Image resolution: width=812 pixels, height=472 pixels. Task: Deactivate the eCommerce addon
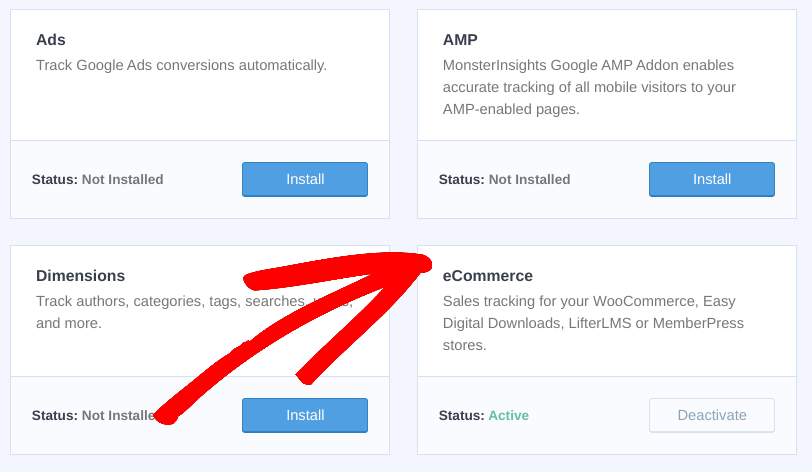tap(711, 416)
